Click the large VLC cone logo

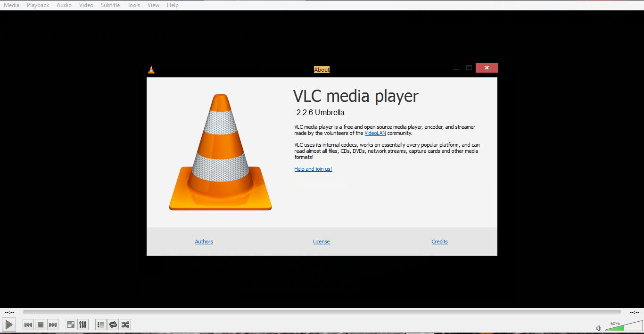tap(220, 152)
